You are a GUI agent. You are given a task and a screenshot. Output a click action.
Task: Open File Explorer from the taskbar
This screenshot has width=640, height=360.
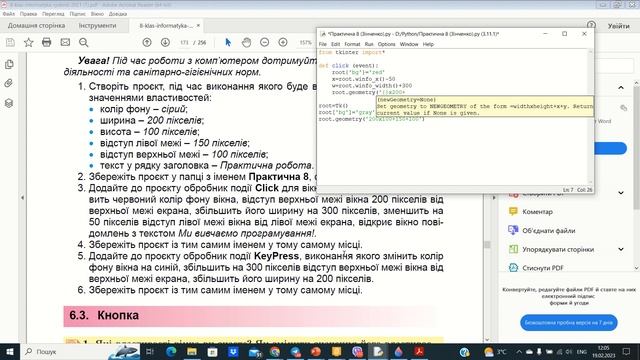[191, 351]
